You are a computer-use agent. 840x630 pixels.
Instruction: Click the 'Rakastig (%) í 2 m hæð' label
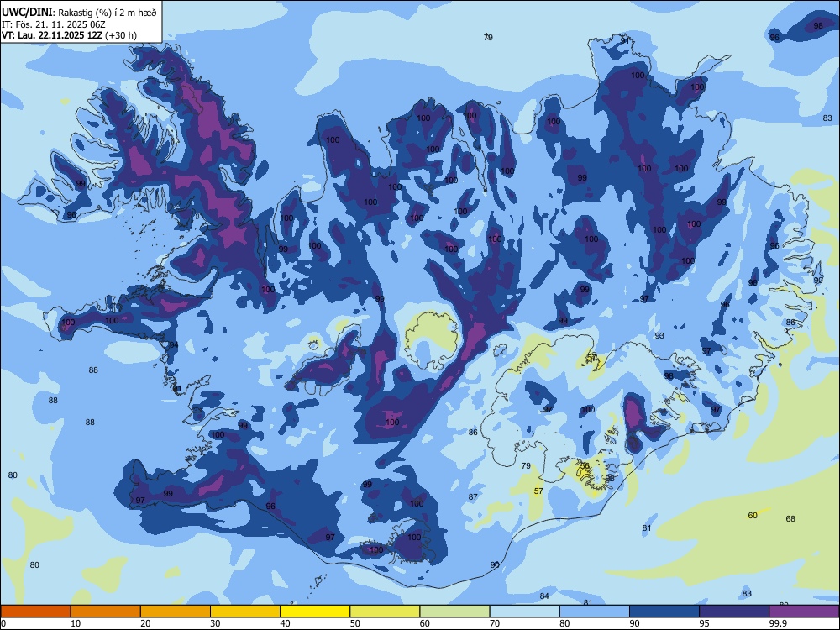click(x=108, y=13)
